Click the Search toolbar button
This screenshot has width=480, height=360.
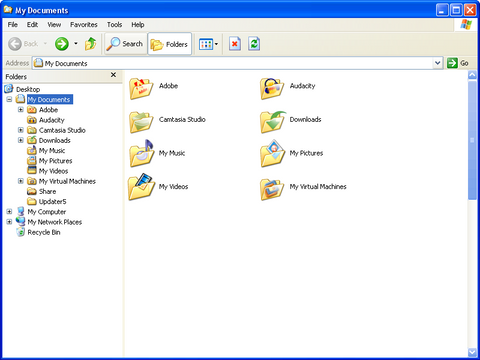[x=126, y=44]
